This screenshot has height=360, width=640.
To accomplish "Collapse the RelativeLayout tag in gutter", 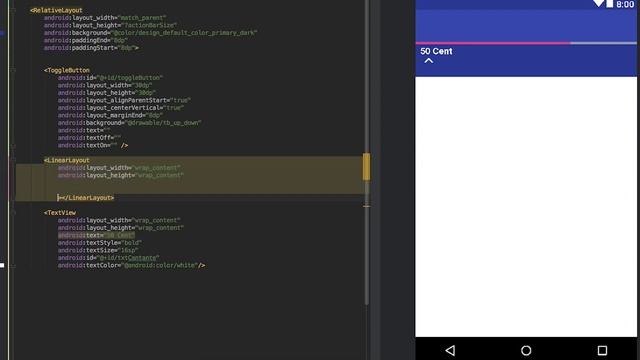I will point(13,10).
